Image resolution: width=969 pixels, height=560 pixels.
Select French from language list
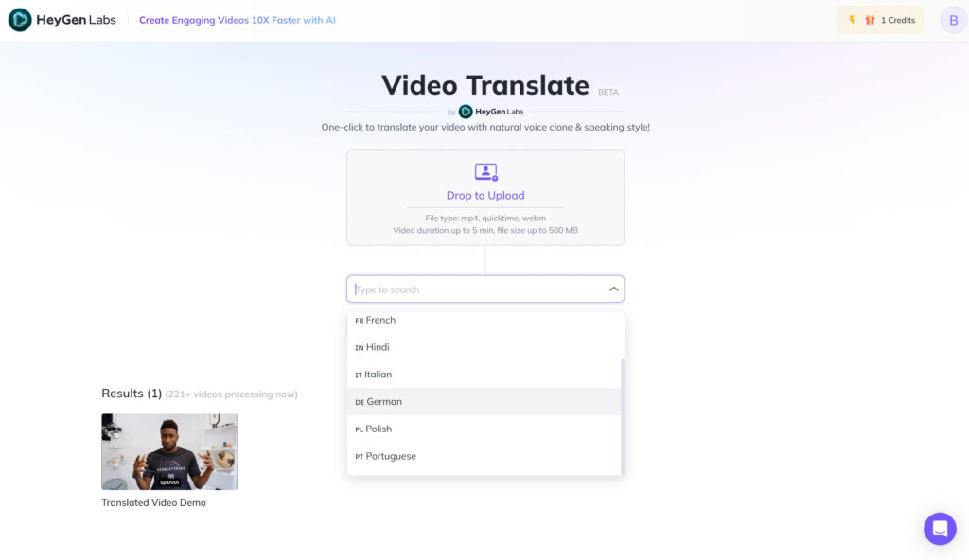484,320
